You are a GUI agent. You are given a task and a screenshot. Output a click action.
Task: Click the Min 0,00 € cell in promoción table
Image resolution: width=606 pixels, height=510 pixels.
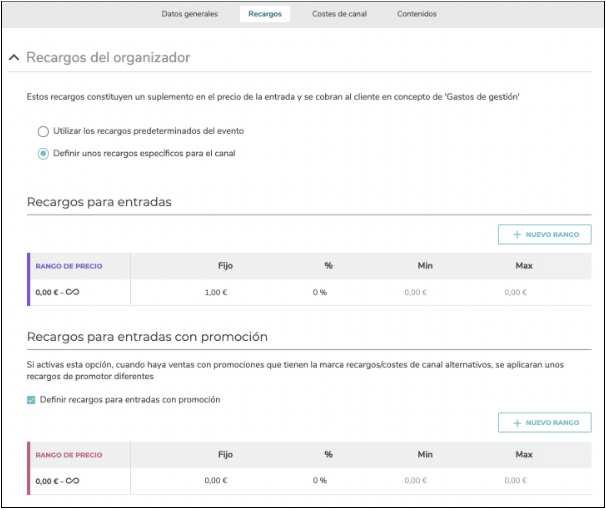(416, 481)
